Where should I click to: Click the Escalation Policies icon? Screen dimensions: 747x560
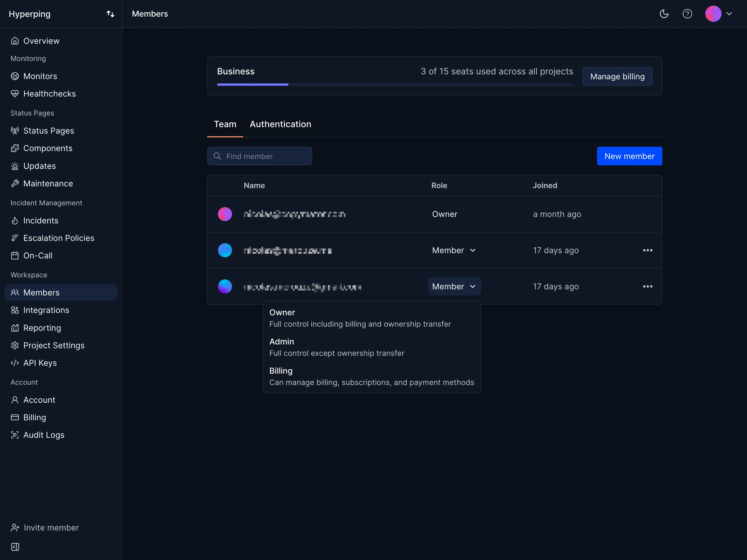tap(15, 238)
